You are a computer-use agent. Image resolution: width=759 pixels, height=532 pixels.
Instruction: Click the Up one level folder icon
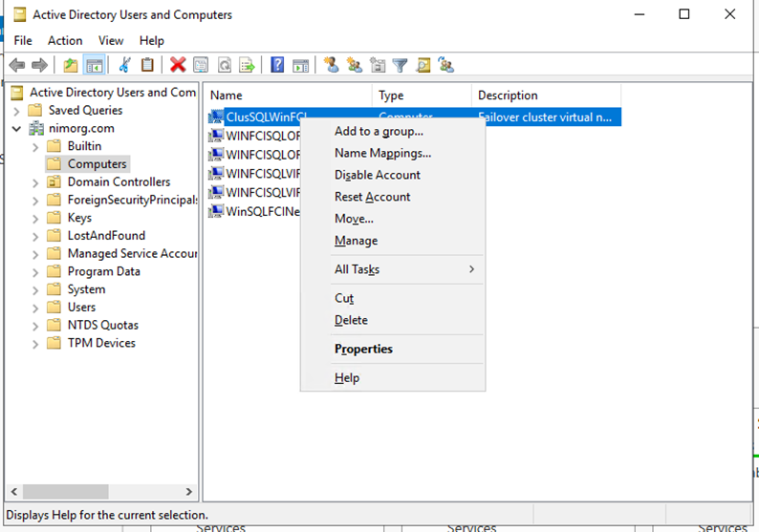(x=71, y=65)
